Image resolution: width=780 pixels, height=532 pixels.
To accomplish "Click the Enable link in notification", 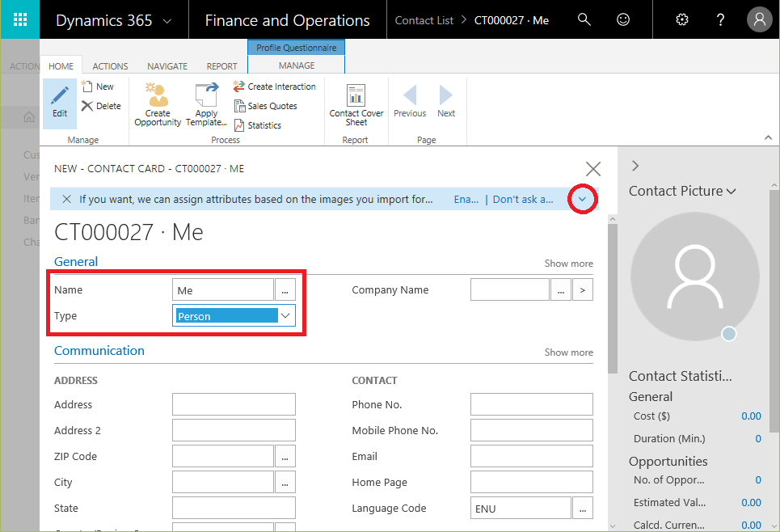I will (x=466, y=199).
